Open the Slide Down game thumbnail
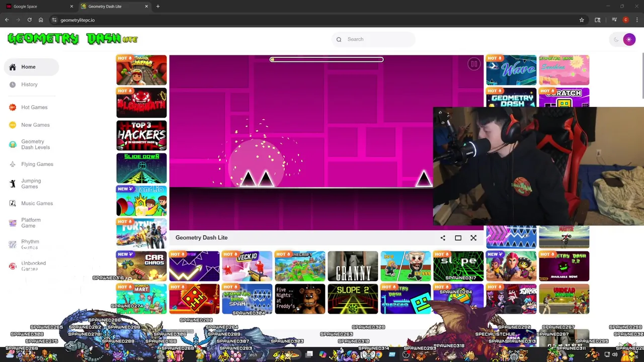This screenshot has width=644, height=362. coord(141,168)
